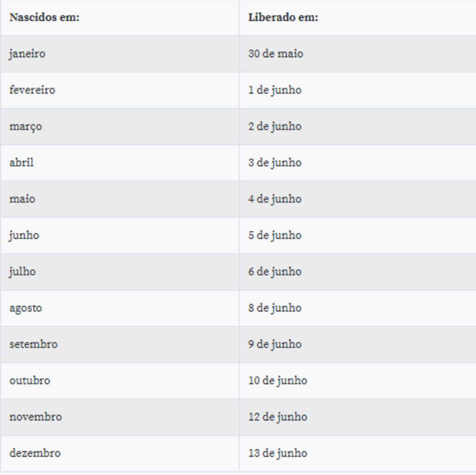Click the "30 de maio" date cell
476x475 pixels.
coord(276,54)
